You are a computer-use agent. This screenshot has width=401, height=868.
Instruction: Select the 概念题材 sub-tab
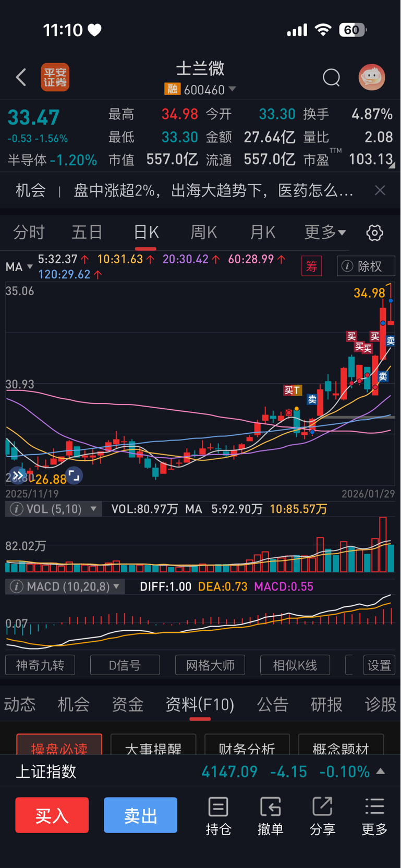click(341, 744)
